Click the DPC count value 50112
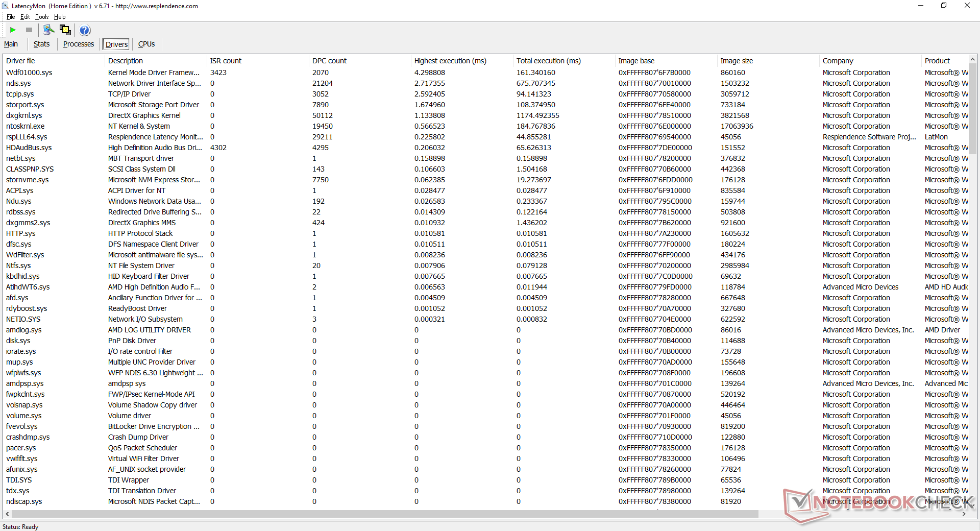This screenshot has height=531, width=980. (323, 115)
